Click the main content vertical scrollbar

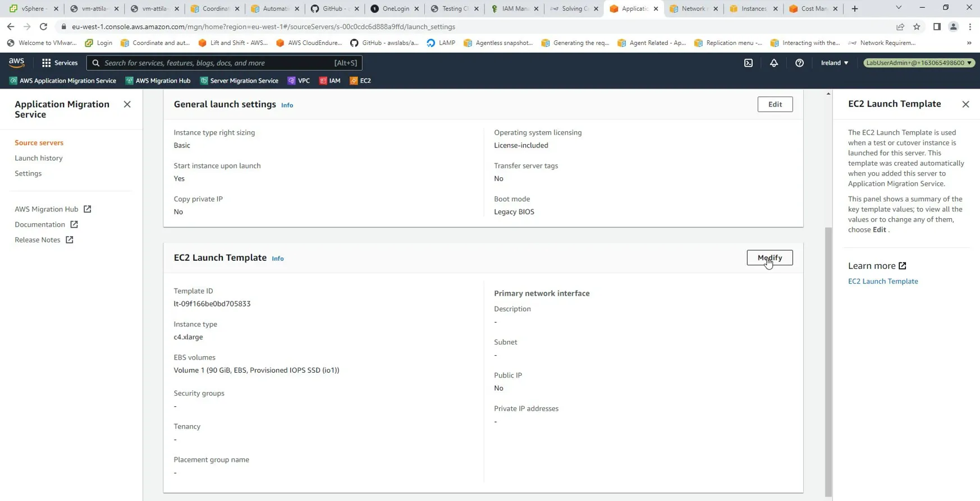[828, 362]
